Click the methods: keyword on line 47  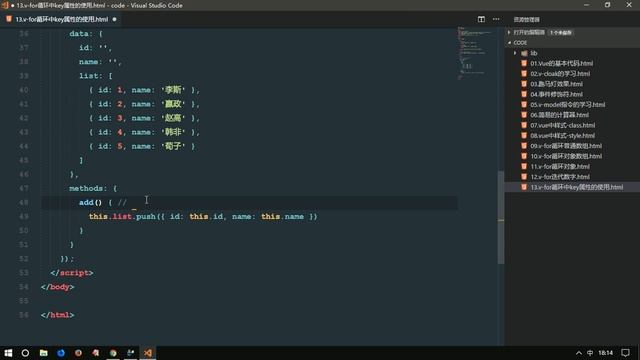(88, 188)
